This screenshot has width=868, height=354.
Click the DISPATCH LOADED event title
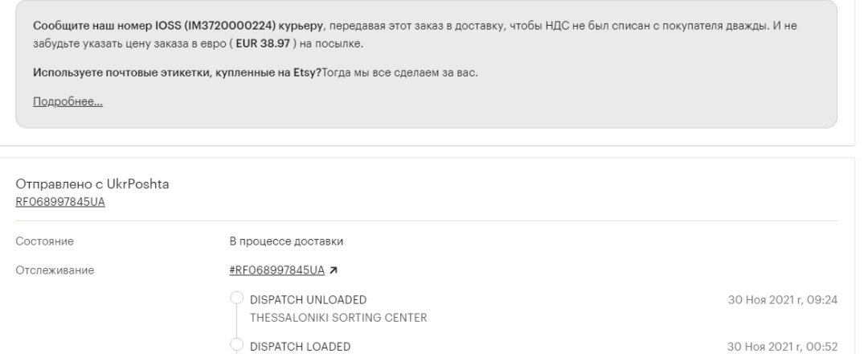coord(300,347)
